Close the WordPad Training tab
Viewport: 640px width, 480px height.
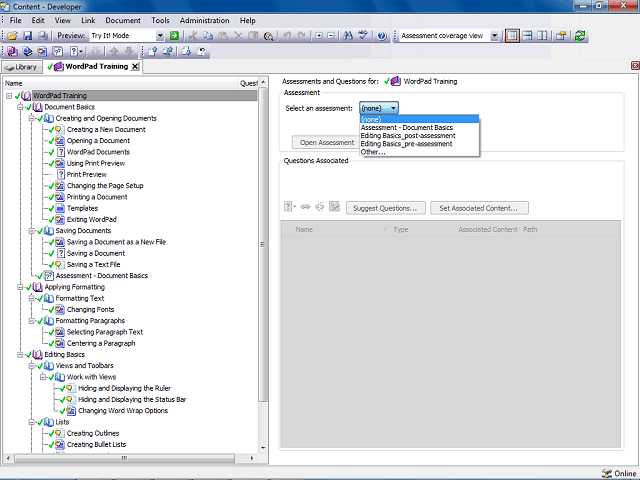pyautogui.click(x=135, y=67)
